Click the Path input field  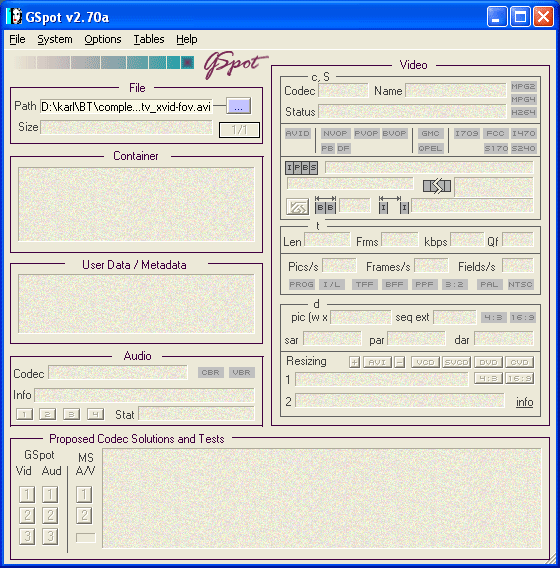[126, 107]
